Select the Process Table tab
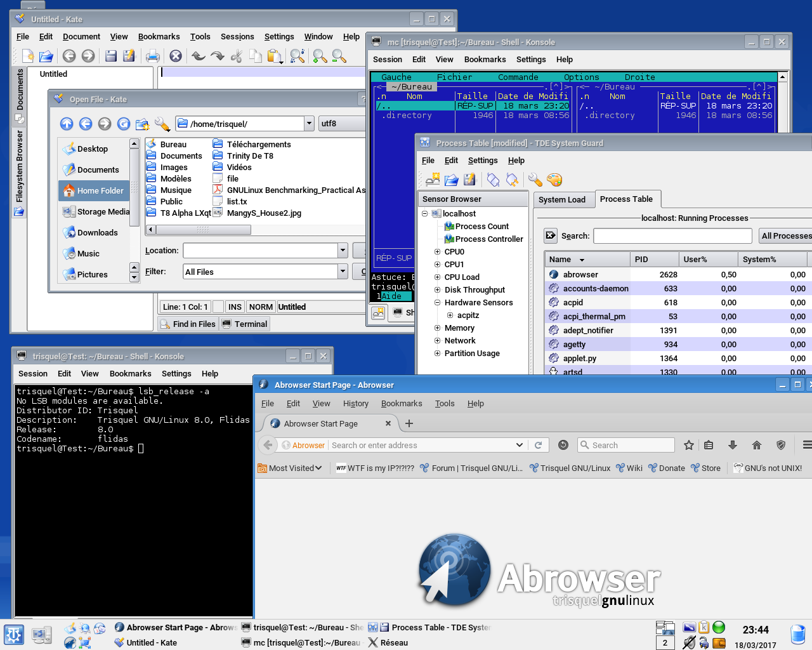The height and width of the screenshot is (650, 812). [626, 199]
